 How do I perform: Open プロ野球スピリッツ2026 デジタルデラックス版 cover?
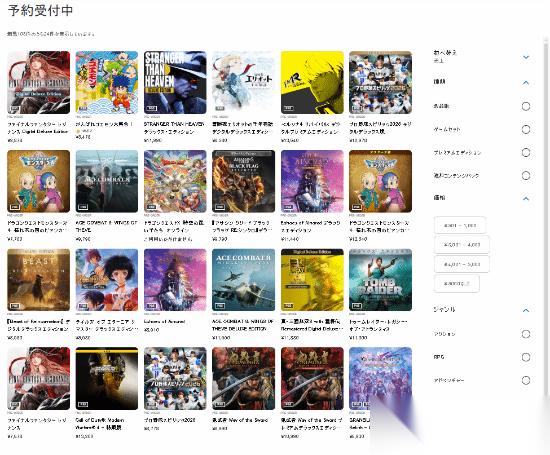(380, 82)
